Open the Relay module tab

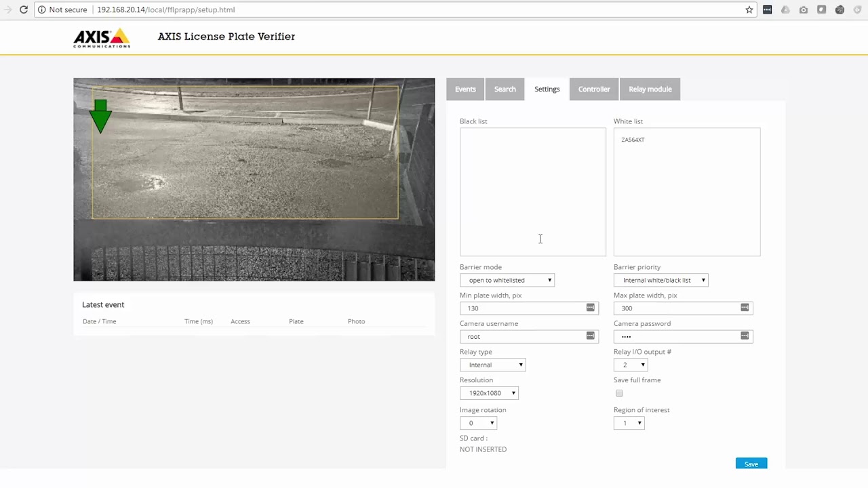pyautogui.click(x=650, y=89)
